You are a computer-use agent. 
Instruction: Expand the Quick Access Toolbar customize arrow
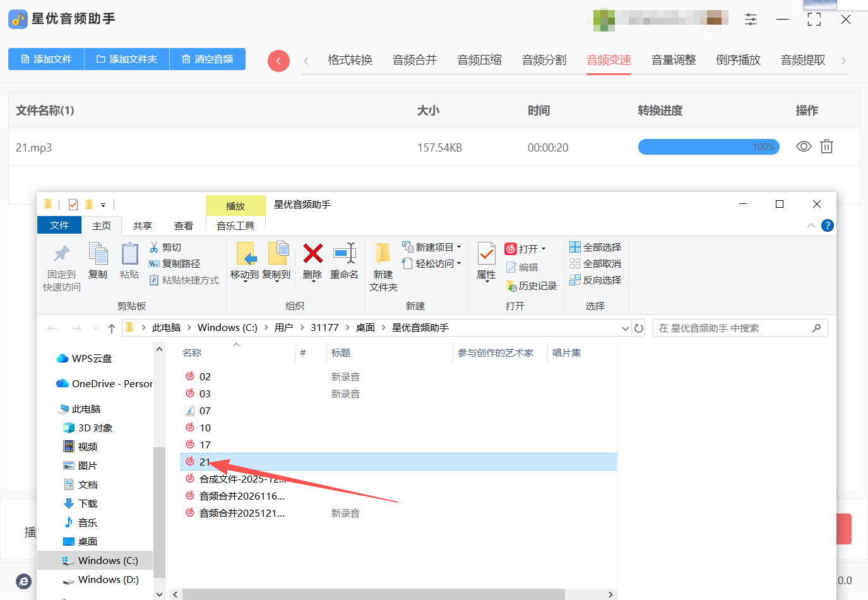coord(104,205)
